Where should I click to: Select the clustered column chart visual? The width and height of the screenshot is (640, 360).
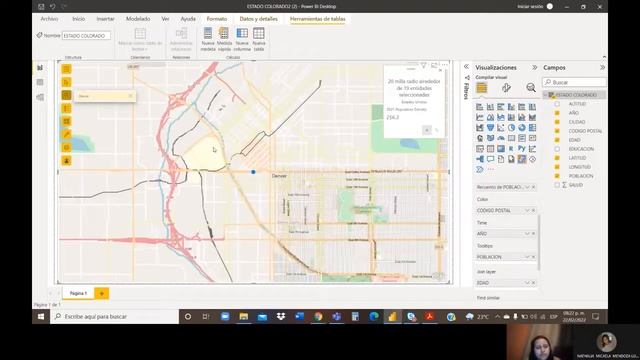tap(511, 107)
